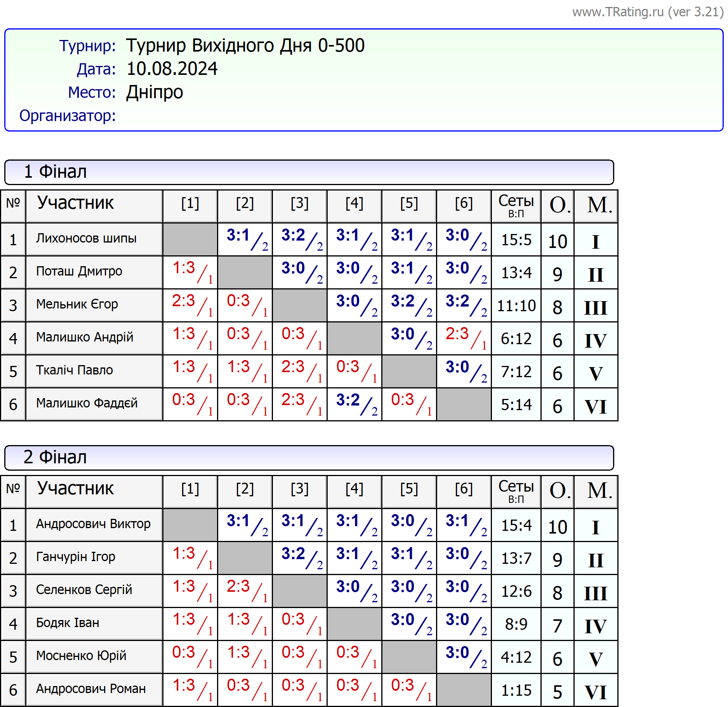Click the 11:10 sets total for Мельник Єгор
Image resolution: width=728 pixels, height=707 pixels.
tap(516, 306)
